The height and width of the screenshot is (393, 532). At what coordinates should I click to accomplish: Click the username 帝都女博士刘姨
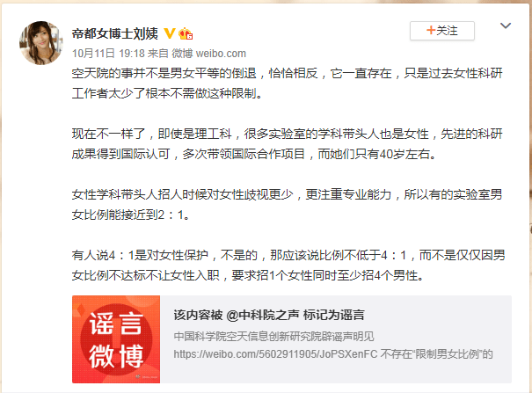point(115,33)
